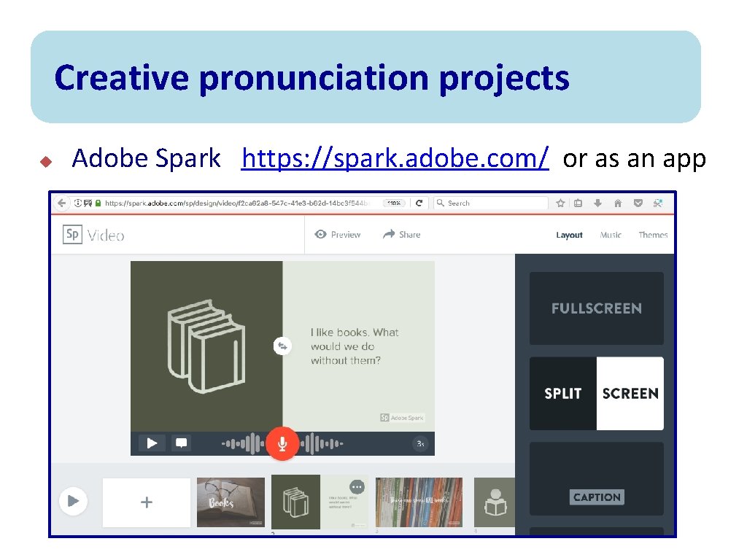Click the site information icon in address bar
Image resolution: width=747 pixels, height=560 pixels.
pos(77,203)
